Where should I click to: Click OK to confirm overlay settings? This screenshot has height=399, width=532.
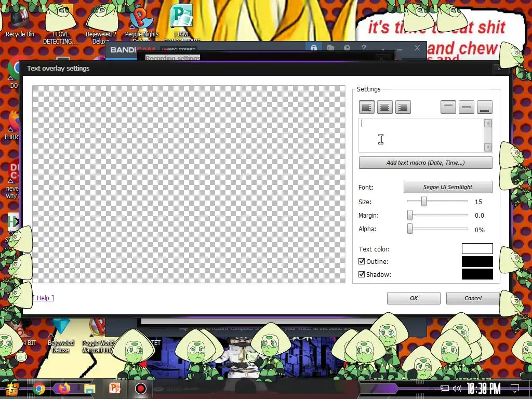coord(414,298)
